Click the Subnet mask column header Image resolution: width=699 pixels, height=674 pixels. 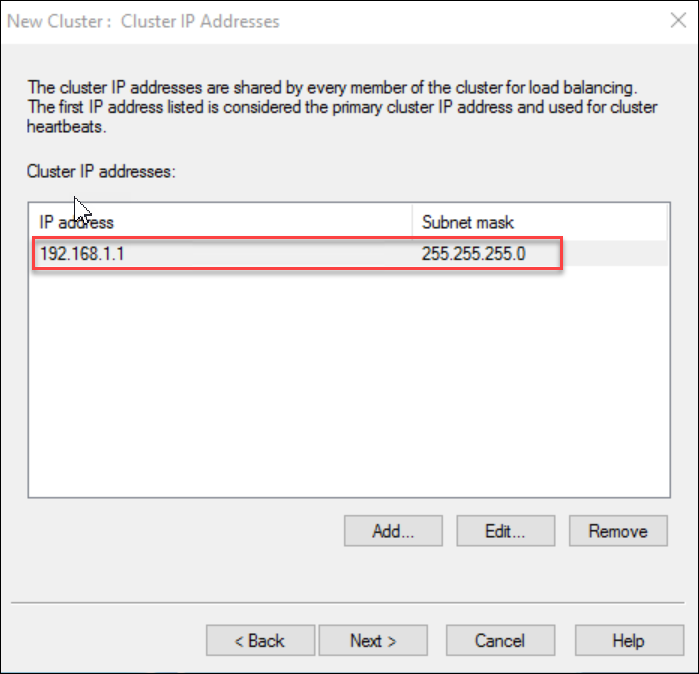point(468,222)
